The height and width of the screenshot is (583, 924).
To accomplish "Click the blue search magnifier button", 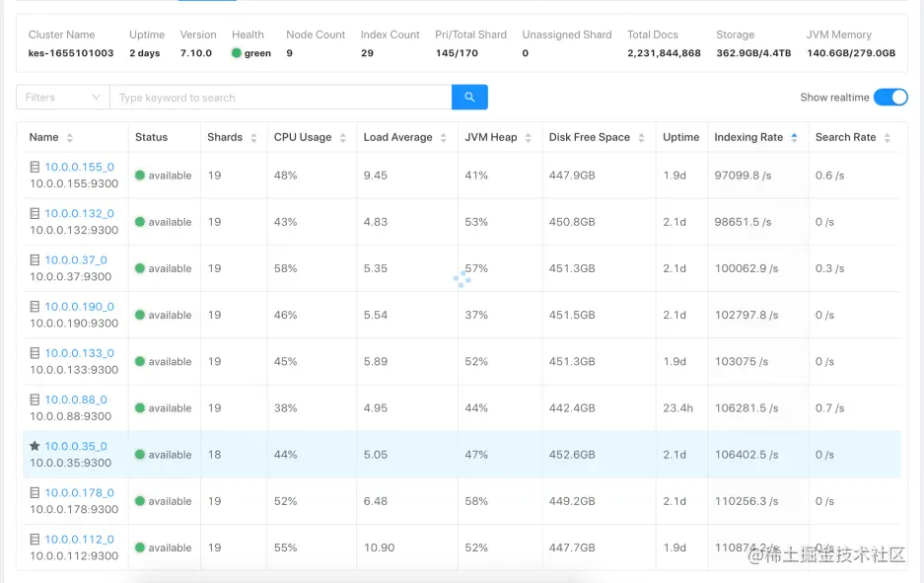I will click(469, 98).
